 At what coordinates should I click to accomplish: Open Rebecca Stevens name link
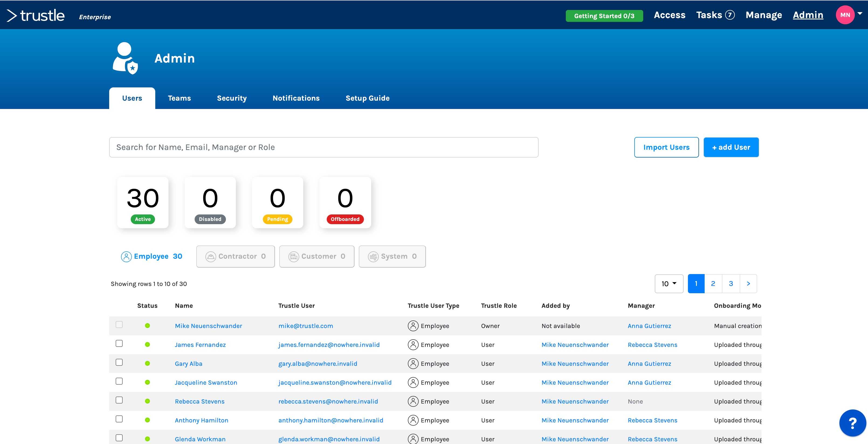[x=199, y=401]
